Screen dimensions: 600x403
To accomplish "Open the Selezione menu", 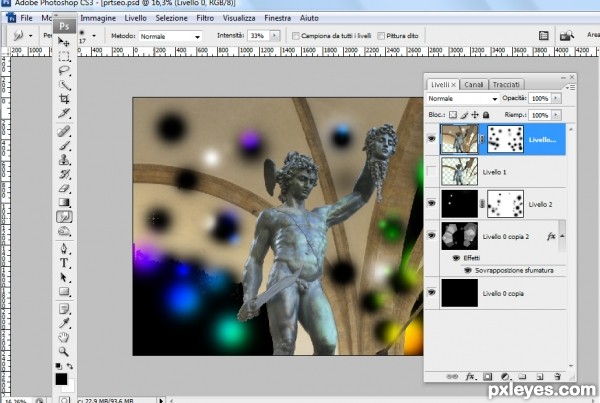I will (171, 18).
